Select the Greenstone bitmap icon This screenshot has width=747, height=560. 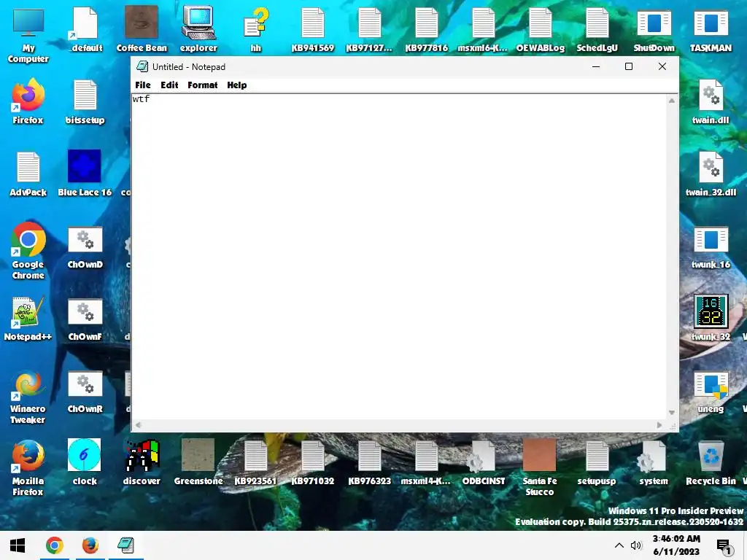point(198,462)
